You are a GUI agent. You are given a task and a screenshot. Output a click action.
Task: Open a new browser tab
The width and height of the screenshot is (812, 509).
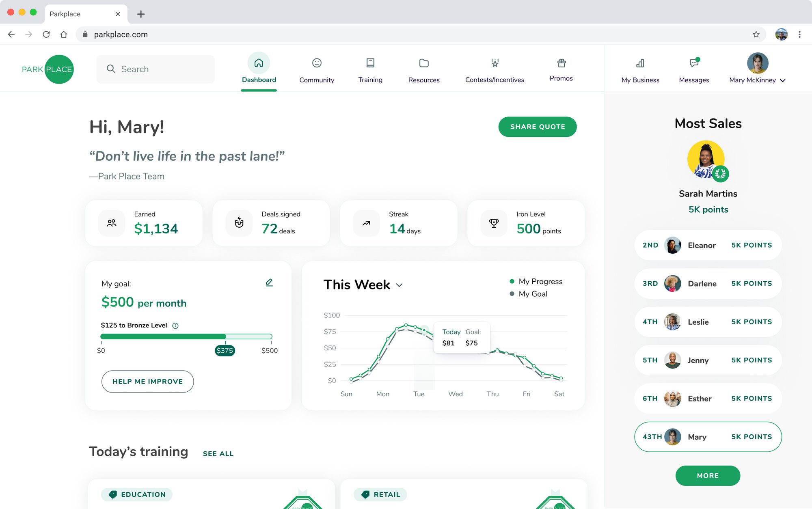click(141, 14)
